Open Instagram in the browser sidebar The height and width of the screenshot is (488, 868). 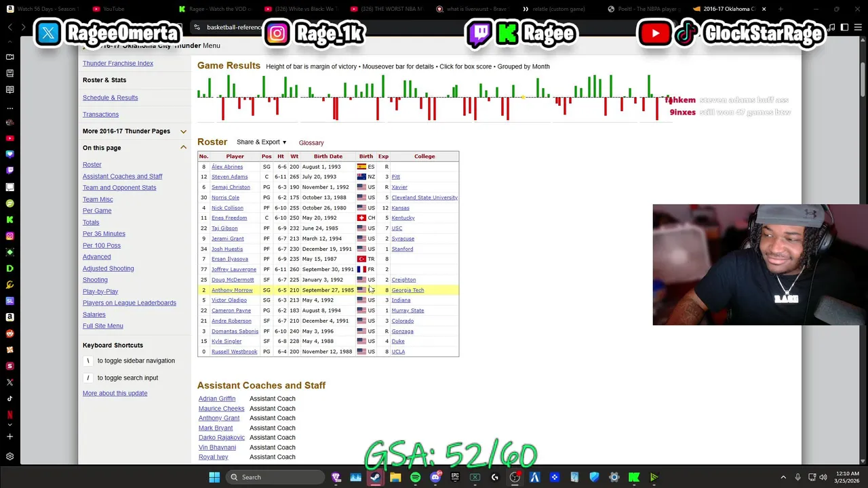[9, 236]
